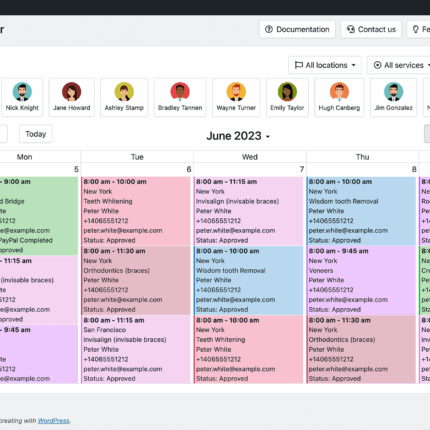Open the All locations dropdown
The image size is (430, 430).
point(325,65)
